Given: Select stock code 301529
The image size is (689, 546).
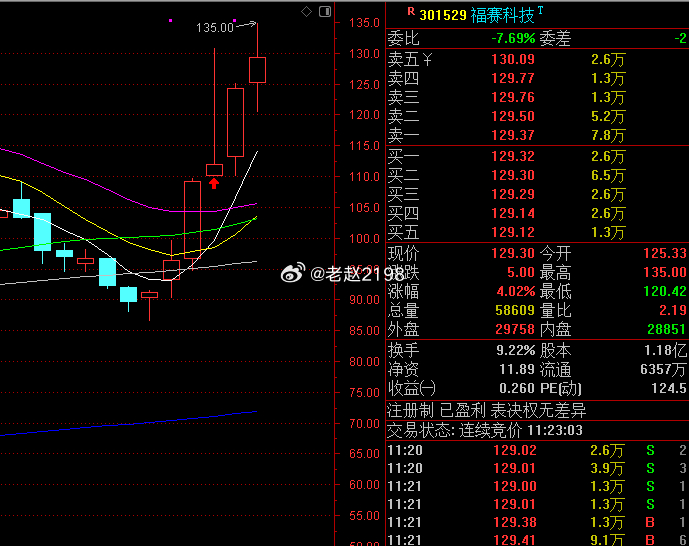Looking at the screenshot, I should tap(442, 15).
